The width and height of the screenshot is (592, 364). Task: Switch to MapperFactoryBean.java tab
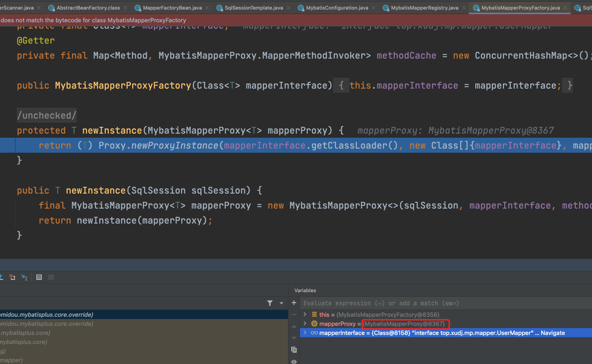(172, 8)
